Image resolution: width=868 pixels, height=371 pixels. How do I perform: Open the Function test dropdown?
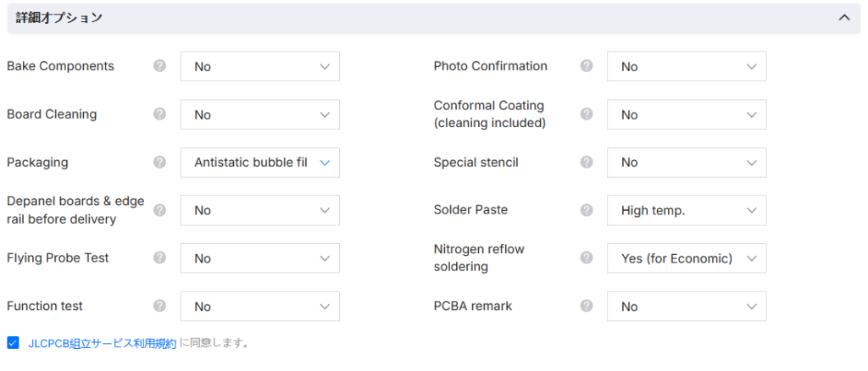pos(259,307)
